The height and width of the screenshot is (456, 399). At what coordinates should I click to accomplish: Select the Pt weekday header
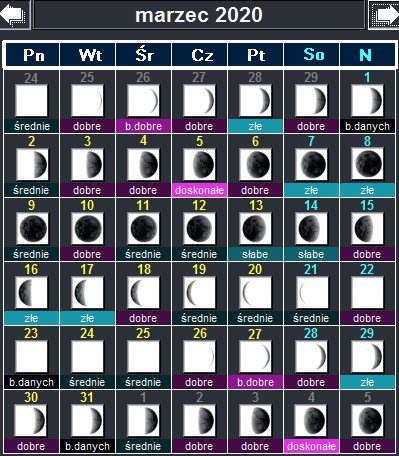point(256,55)
